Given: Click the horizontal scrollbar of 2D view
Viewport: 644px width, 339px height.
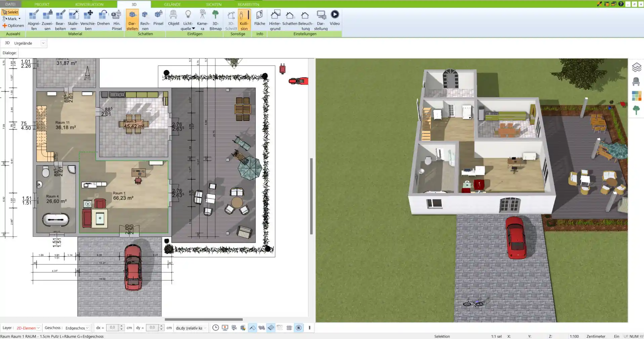Looking at the screenshot, I should [204, 319].
